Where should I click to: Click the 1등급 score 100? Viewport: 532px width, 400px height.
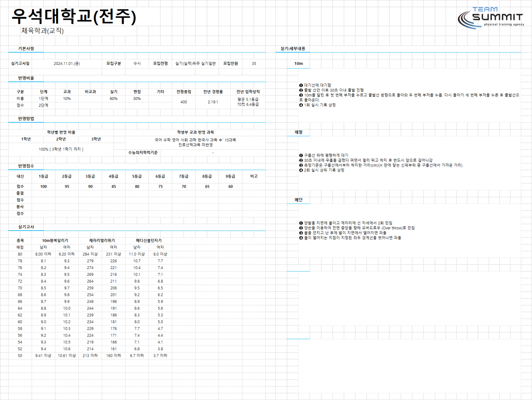coord(44,187)
